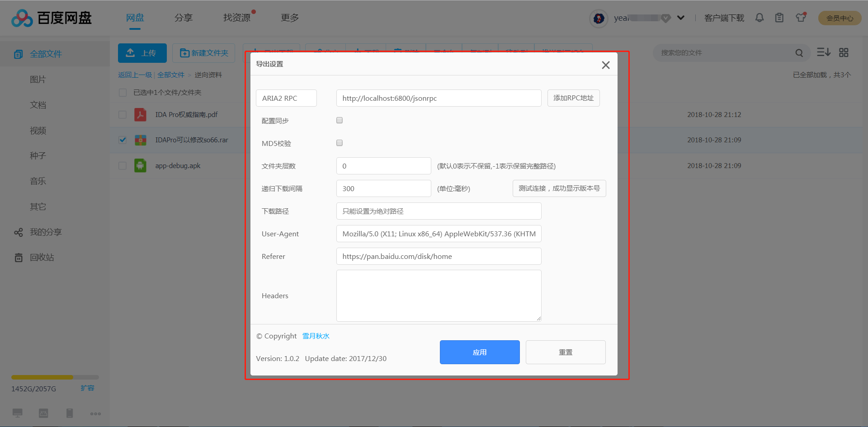Toggle the select-all files checkbox
The width and height of the screenshot is (868, 427).
click(123, 93)
